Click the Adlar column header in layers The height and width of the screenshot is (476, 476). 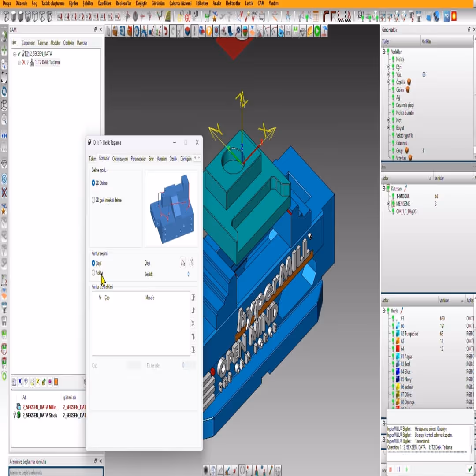tap(406, 178)
